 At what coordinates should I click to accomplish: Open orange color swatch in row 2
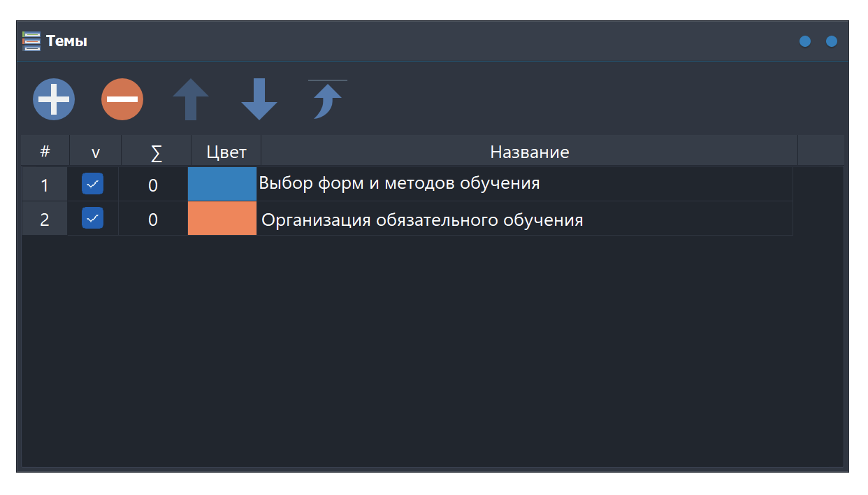[x=222, y=219]
